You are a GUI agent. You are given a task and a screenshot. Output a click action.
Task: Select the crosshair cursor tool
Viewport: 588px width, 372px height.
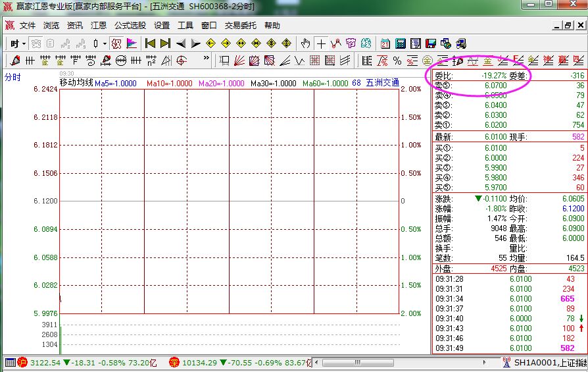321,43
